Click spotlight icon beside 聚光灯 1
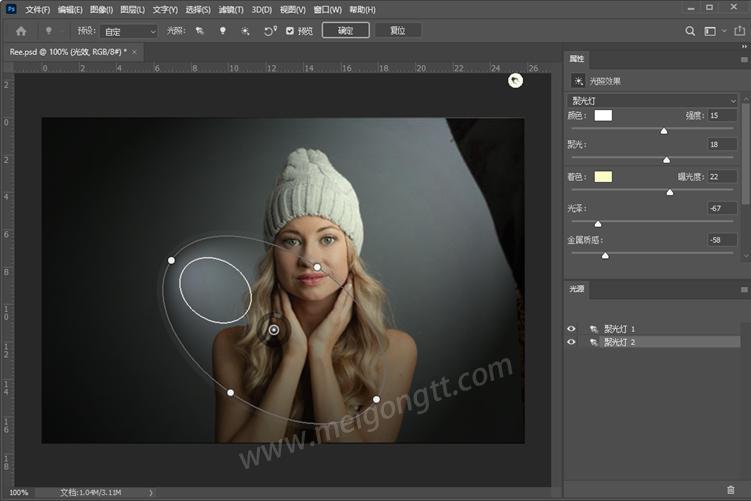 coord(594,329)
